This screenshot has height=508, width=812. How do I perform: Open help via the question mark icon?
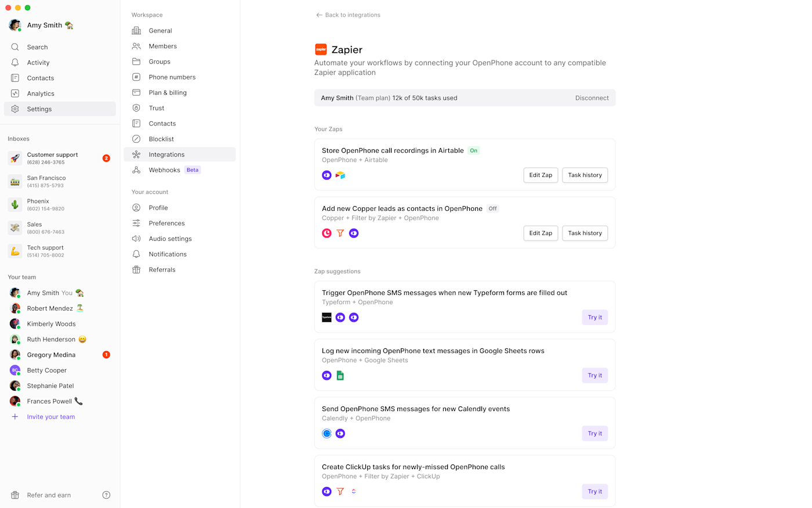(x=106, y=495)
